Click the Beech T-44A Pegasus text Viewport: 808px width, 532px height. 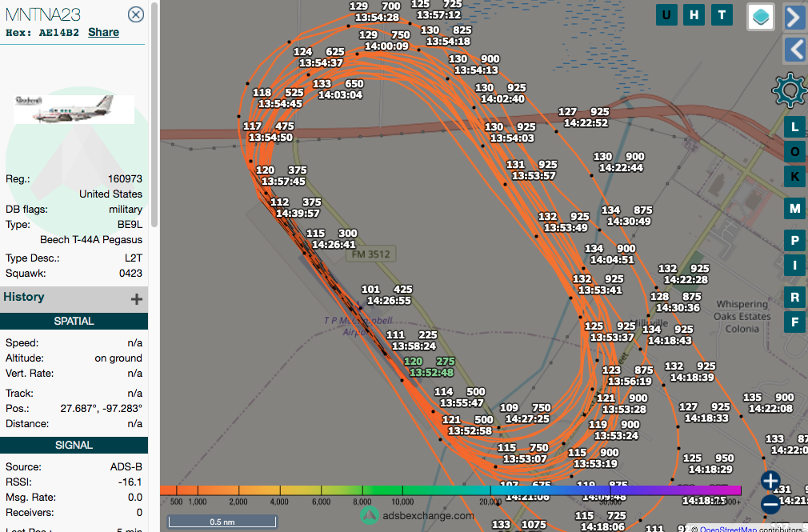91,240
